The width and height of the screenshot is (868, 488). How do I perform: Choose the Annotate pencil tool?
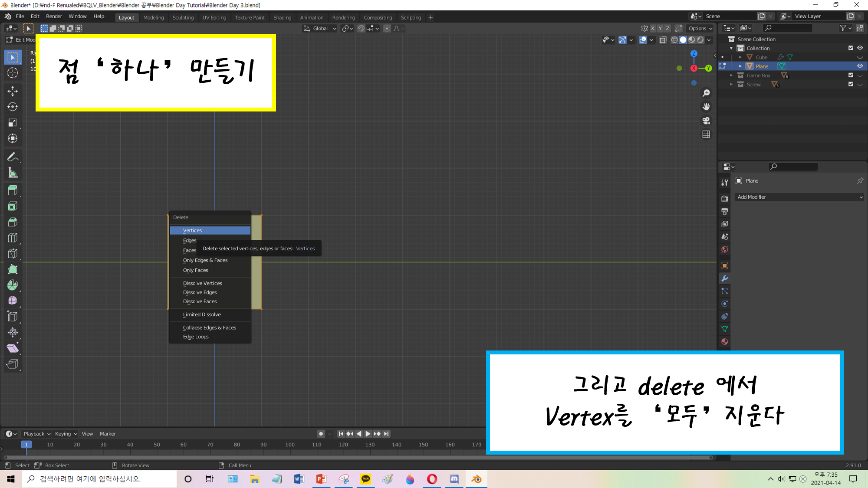point(13,157)
